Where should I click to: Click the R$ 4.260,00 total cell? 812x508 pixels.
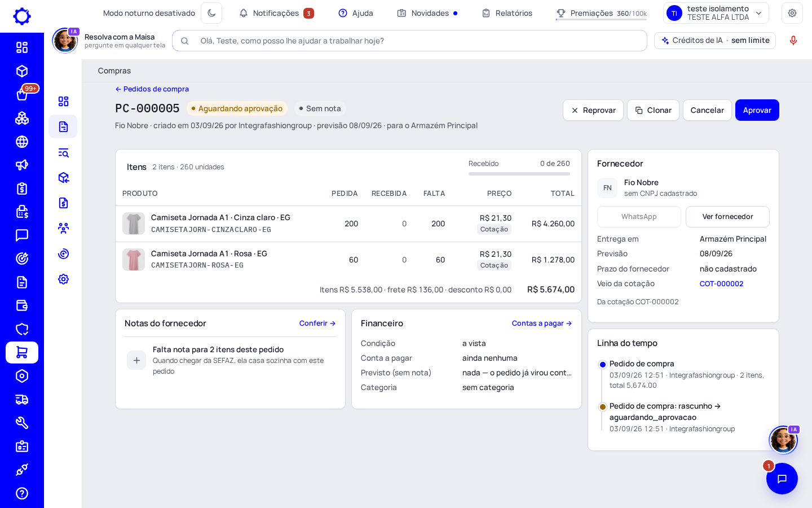point(553,224)
